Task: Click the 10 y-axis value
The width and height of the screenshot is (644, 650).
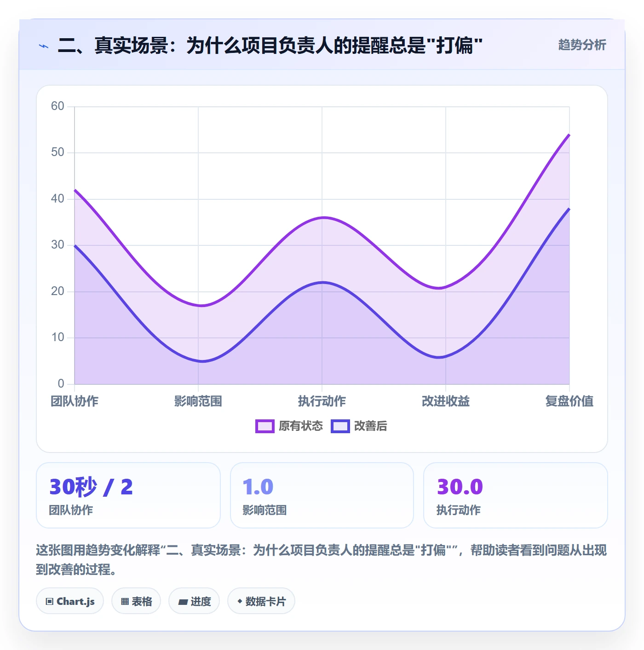Action: [57, 337]
